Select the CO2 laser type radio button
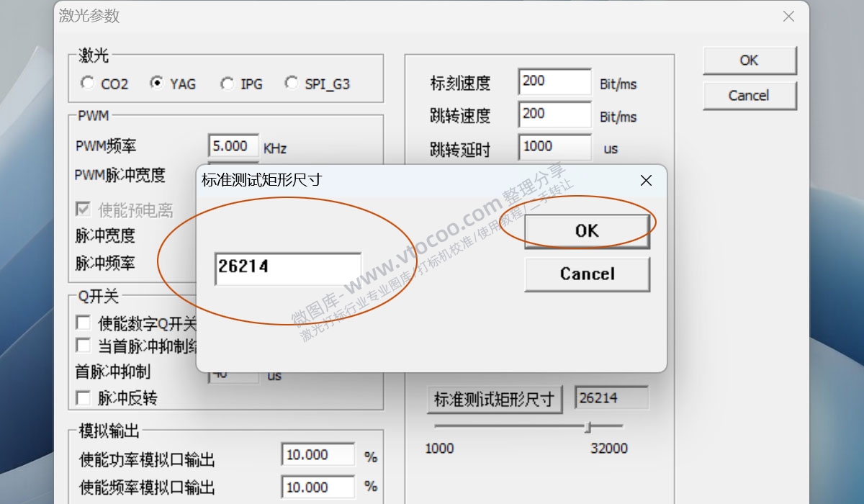This screenshot has width=864, height=504. pyautogui.click(x=89, y=84)
